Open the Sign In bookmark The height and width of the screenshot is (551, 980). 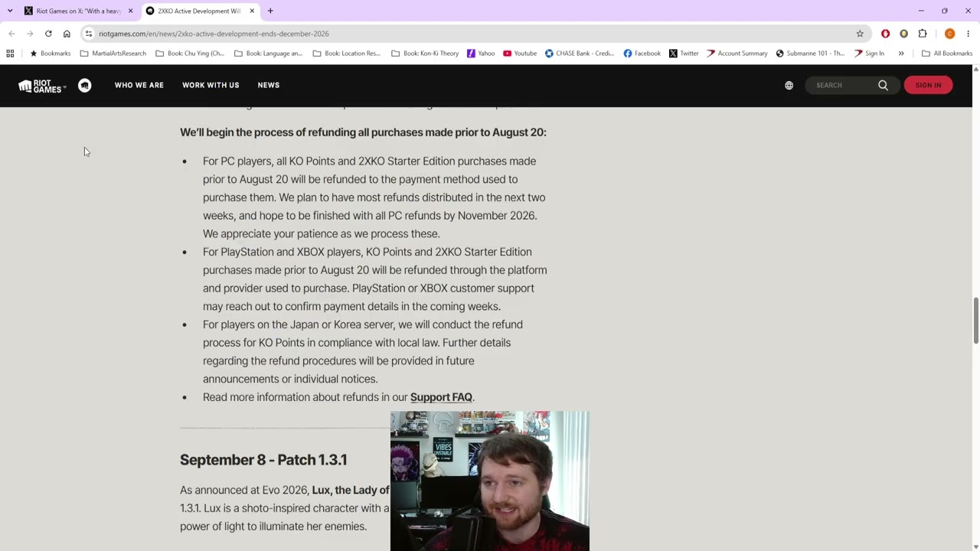[869, 54]
